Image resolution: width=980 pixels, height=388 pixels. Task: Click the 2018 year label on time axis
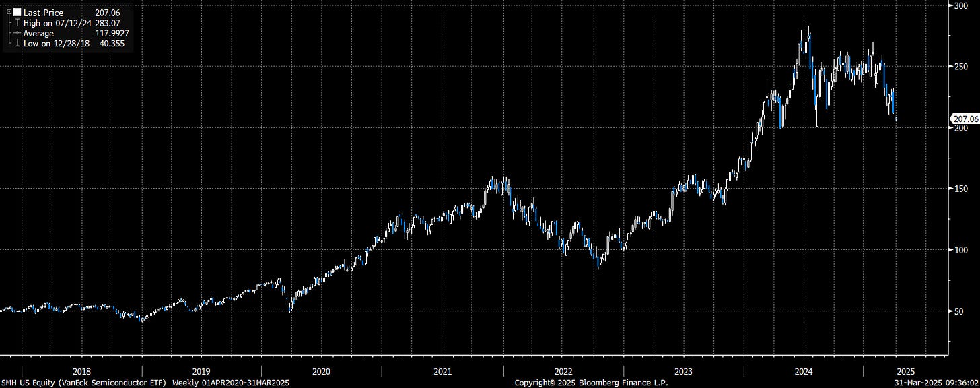pos(81,371)
